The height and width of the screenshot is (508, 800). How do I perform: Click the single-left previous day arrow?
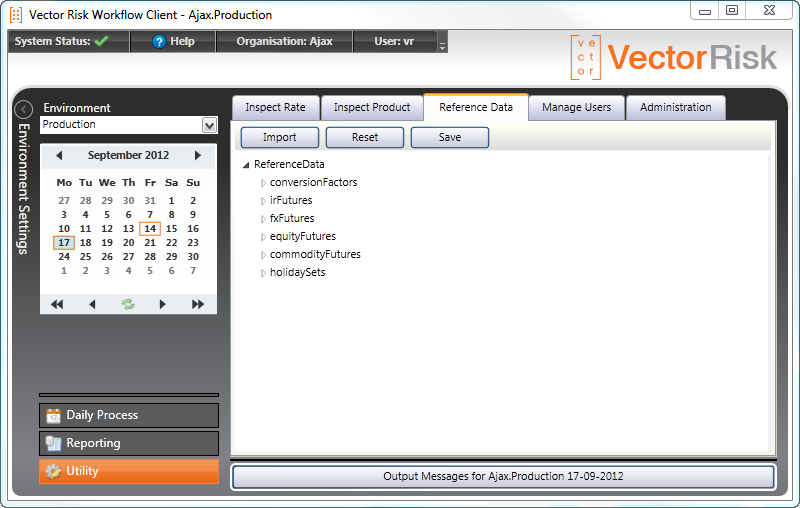click(x=92, y=304)
